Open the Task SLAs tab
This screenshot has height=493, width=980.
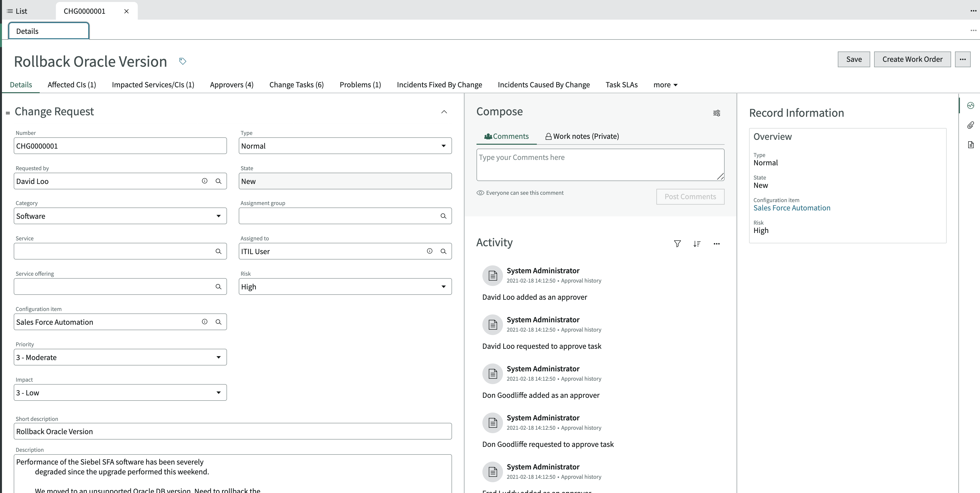pos(622,85)
